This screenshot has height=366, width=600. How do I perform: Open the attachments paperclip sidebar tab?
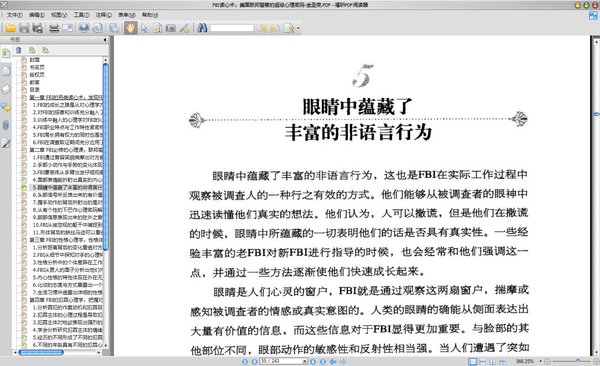(x=6, y=125)
